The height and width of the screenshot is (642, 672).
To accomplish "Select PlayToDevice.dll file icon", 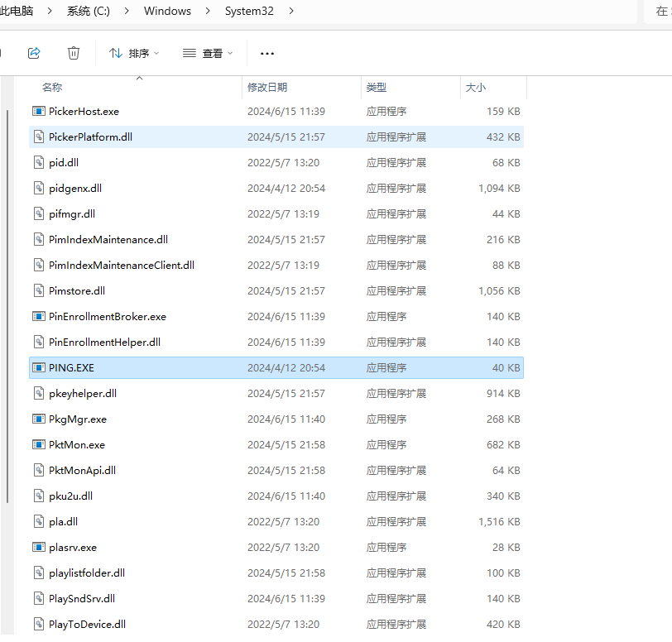I will point(39,625).
